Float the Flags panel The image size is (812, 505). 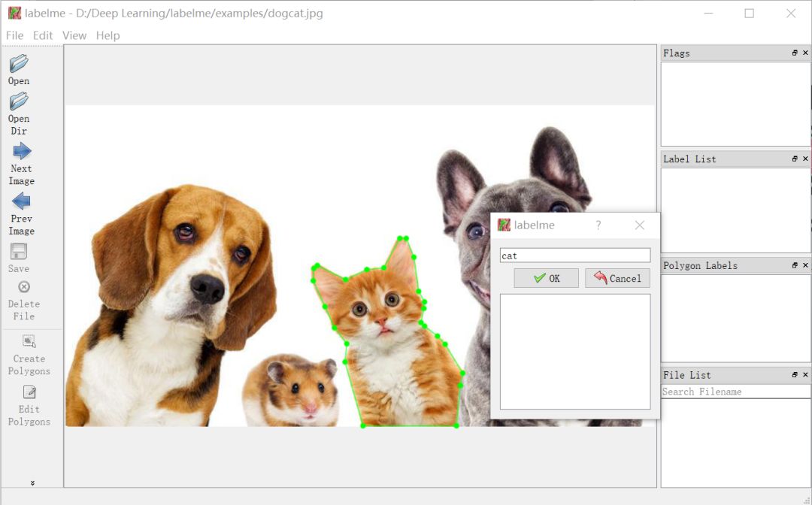point(795,53)
